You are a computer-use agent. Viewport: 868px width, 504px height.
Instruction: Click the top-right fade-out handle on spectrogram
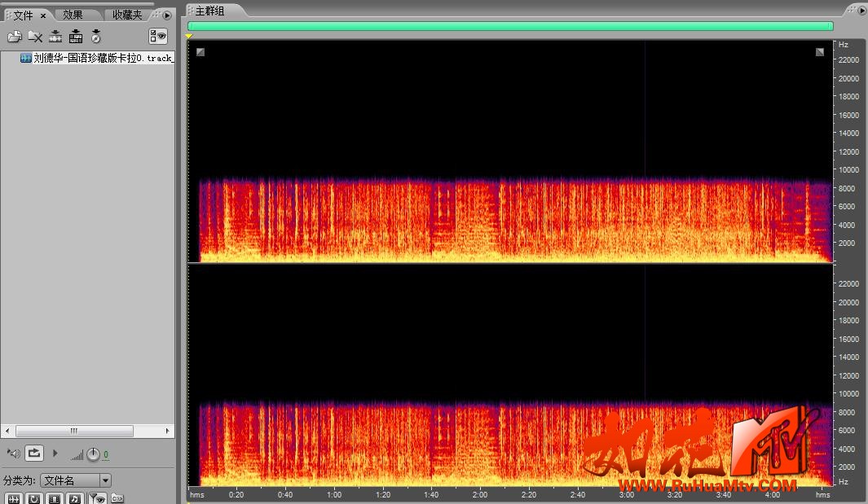coord(820,52)
